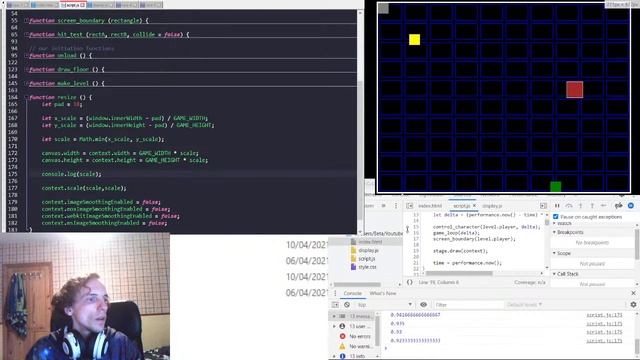Image resolution: width=640 pixels, height=360 pixels.
Task: Click the Step debugger arrow button
Action: click(604, 206)
